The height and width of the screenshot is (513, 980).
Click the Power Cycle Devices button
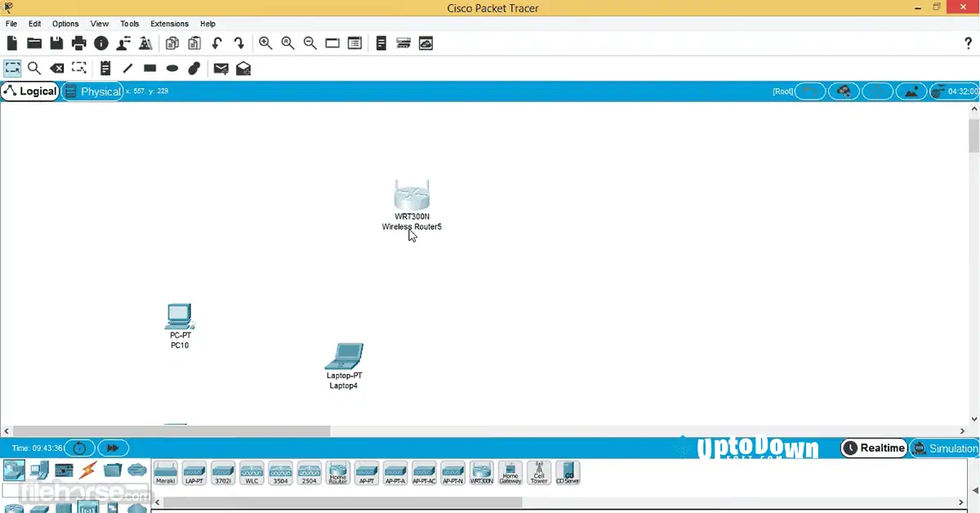click(x=79, y=448)
